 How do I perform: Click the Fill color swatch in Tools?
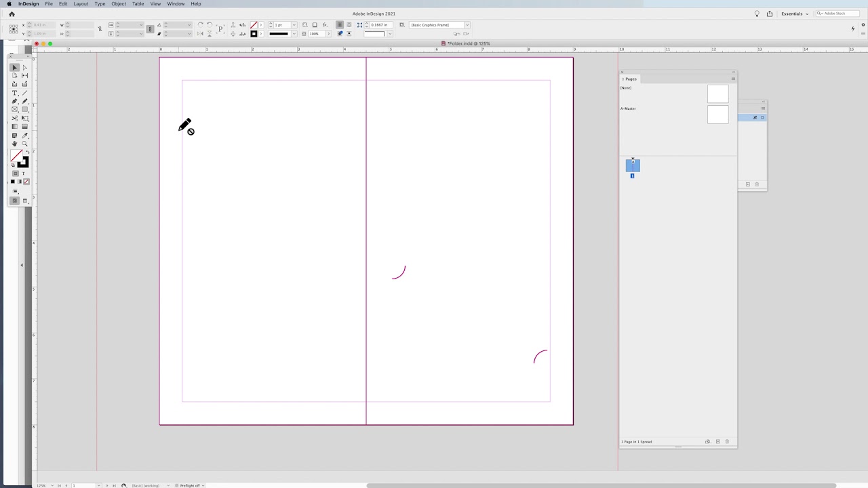coord(15,157)
